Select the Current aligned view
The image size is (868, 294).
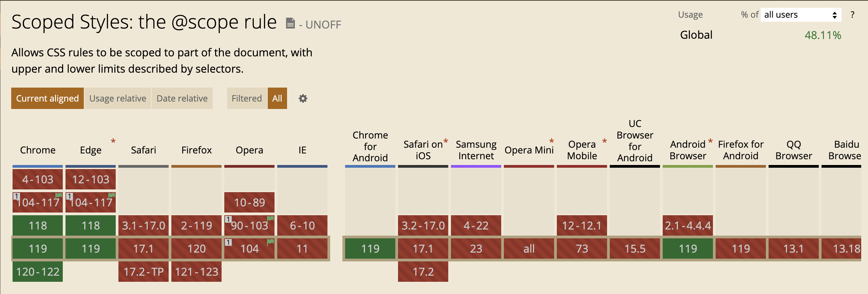[x=48, y=98]
